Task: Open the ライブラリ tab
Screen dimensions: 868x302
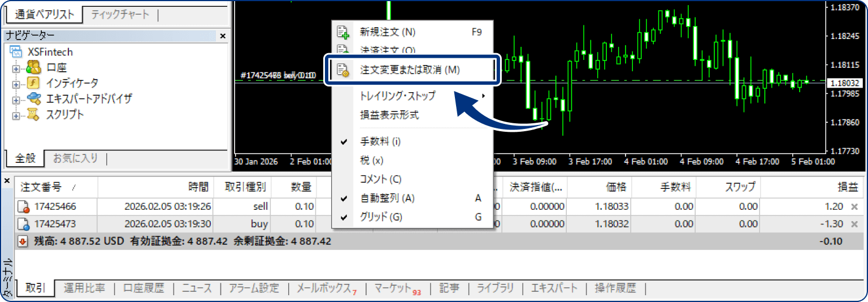Action: pyautogui.click(x=495, y=288)
